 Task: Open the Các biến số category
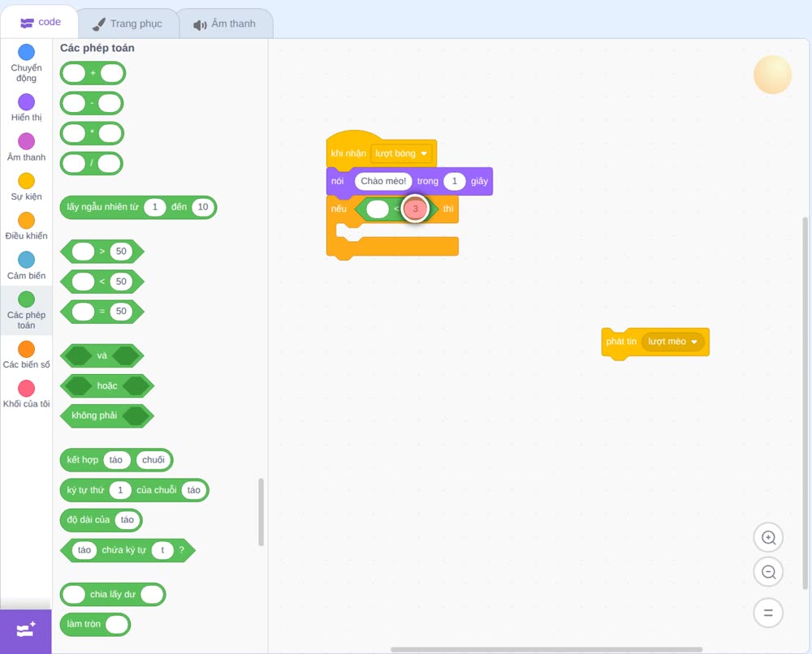click(x=27, y=355)
